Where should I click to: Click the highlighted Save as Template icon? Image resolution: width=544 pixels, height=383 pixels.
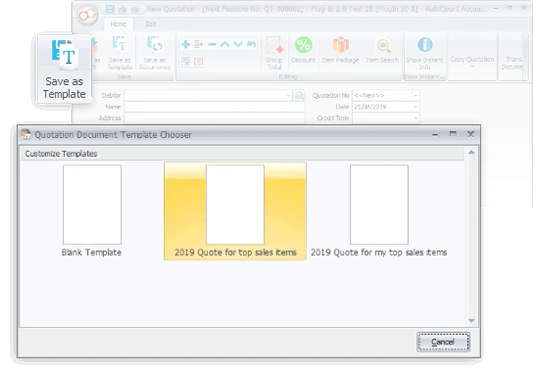click(x=65, y=54)
